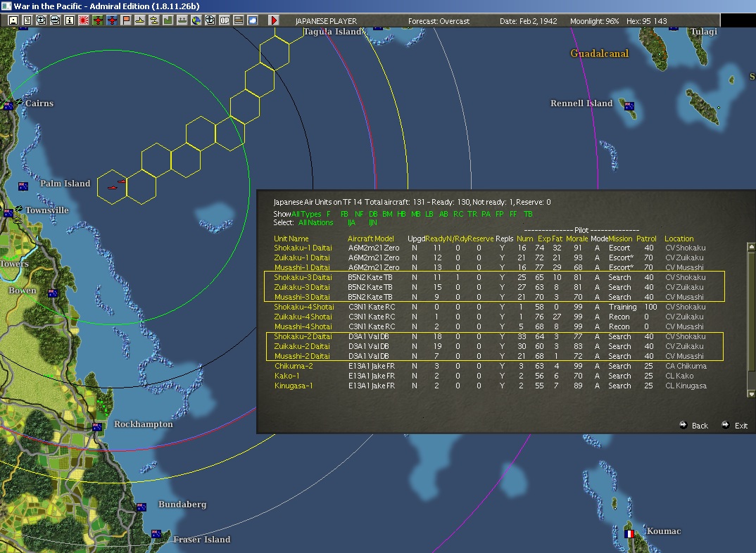
Task: Select the Bundaberg base flag
Action: tap(141, 507)
